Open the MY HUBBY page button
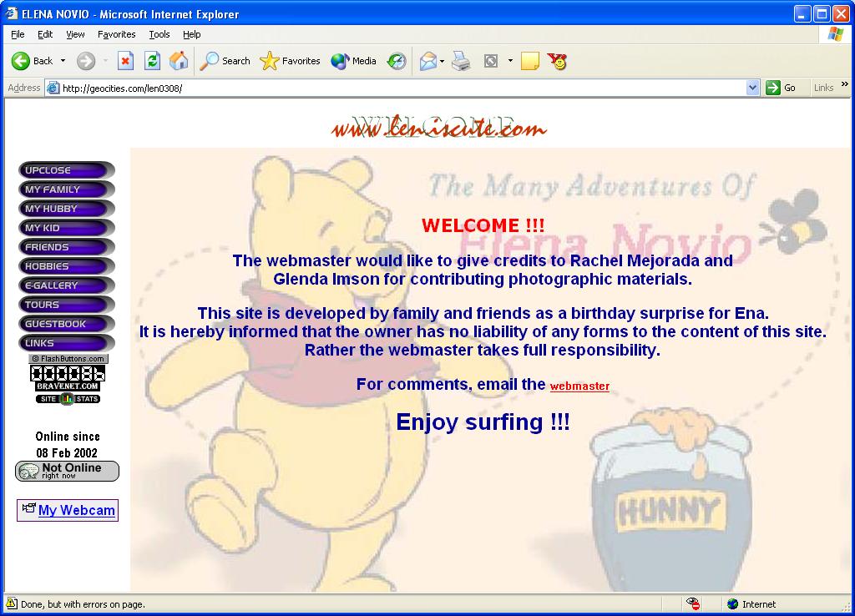Screen dimensions: 855x616 pyautogui.click(x=67, y=208)
